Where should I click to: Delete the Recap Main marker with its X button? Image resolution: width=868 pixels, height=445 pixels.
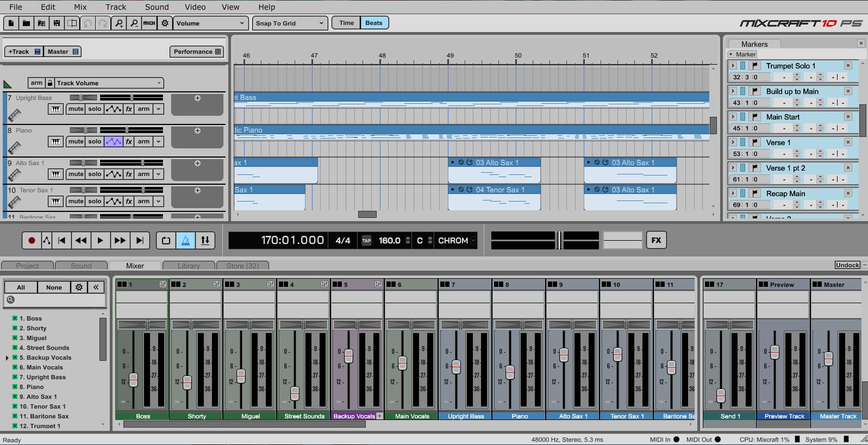click(848, 193)
